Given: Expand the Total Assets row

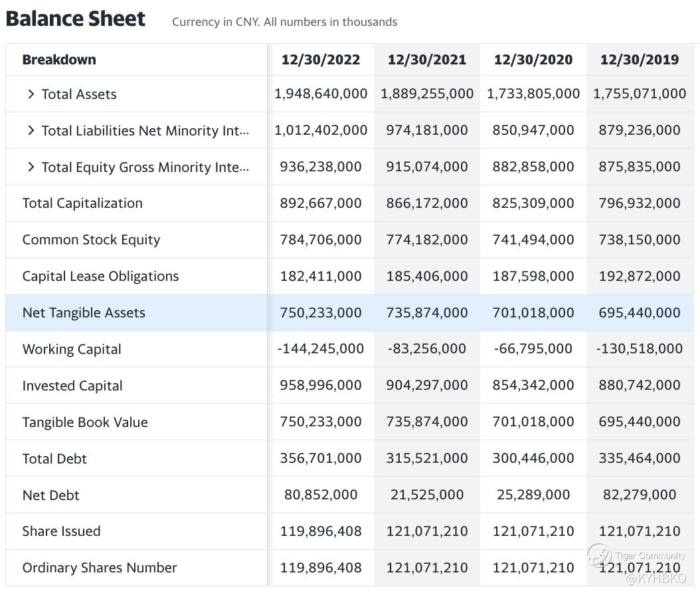Looking at the screenshot, I should click(31, 94).
